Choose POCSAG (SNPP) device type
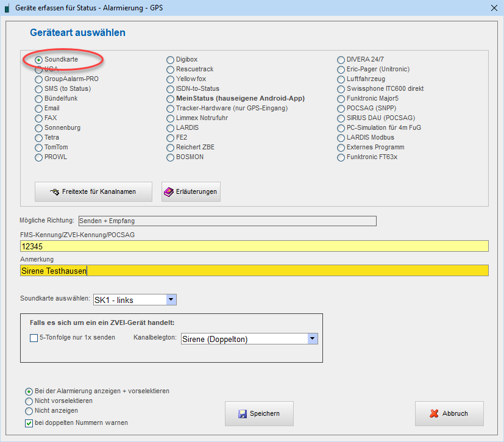This screenshot has height=442, width=504. (x=341, y=109)
